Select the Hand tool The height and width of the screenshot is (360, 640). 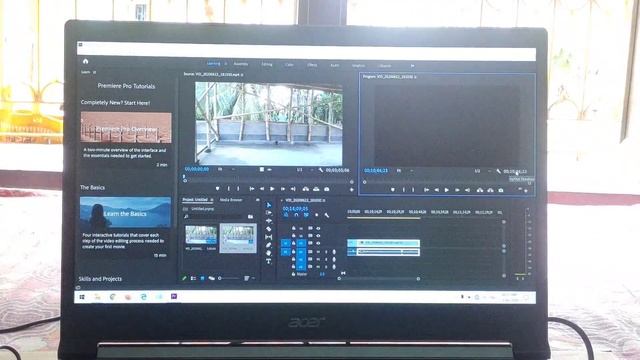click(269, 253)
